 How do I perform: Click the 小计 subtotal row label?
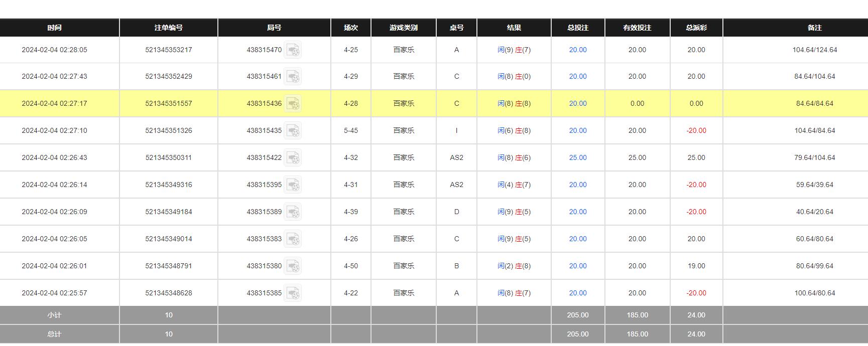coord(54,315)
